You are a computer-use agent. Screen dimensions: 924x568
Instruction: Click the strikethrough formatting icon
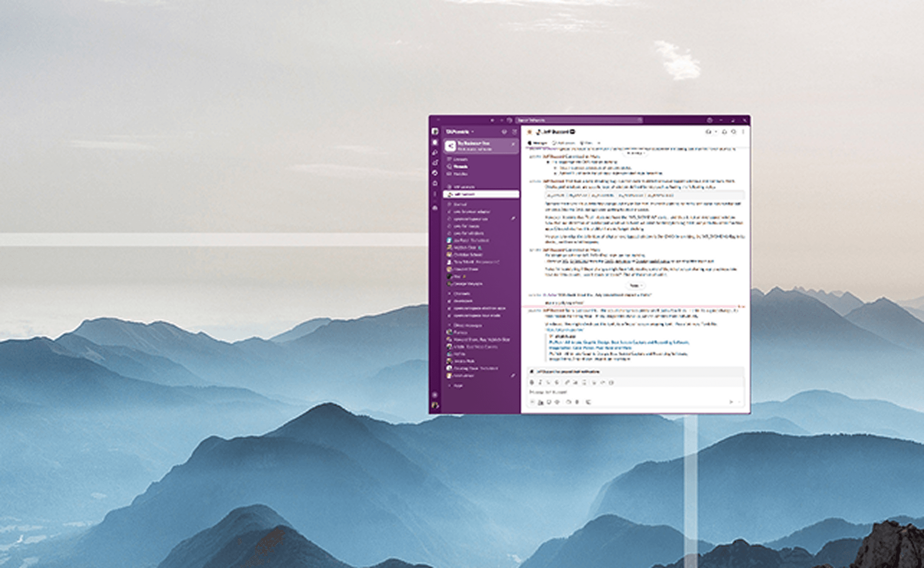point(557,382)
